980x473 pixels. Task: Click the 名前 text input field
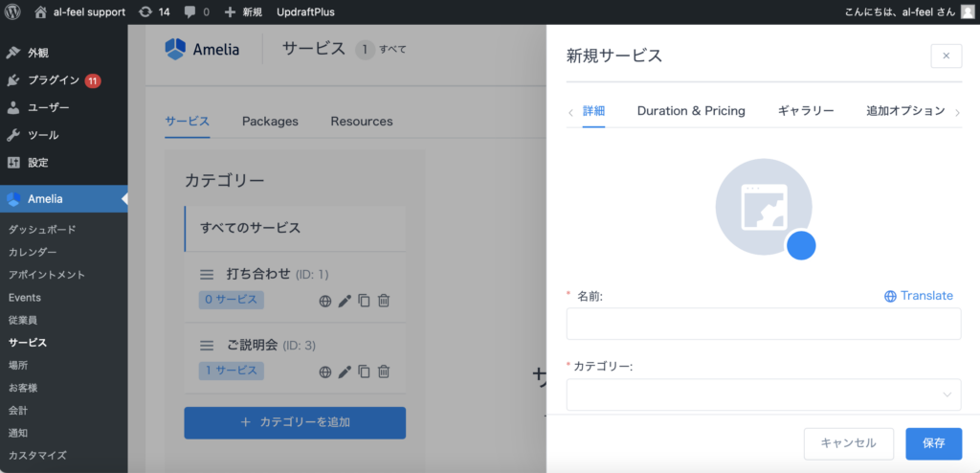(763, 325)
